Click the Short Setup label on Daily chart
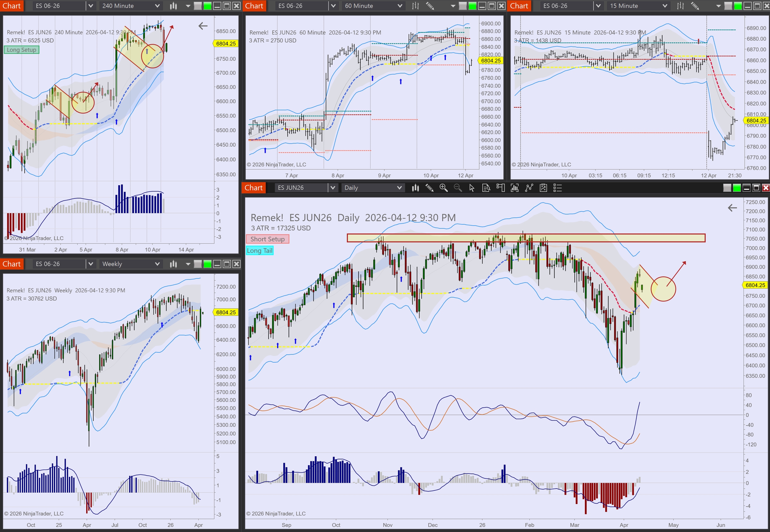Screen dimensions: 770x532 point(267,239)
